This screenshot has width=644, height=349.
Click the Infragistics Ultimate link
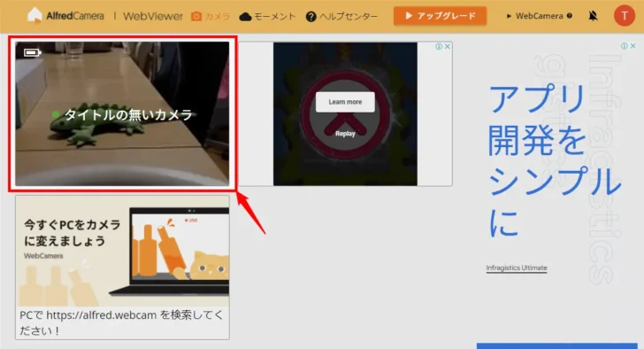[x=517, y=268]
